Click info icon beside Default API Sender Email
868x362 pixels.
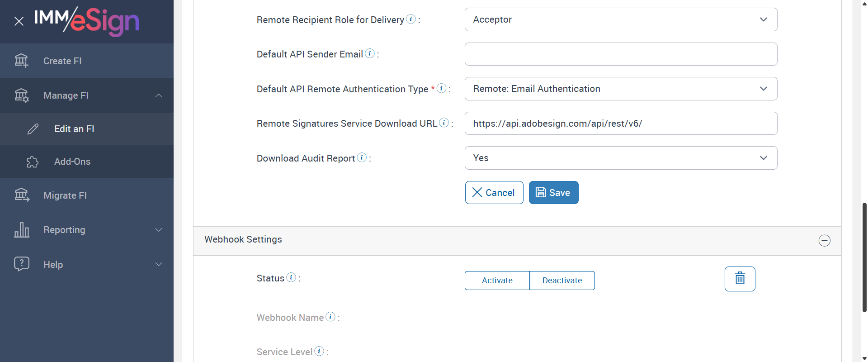(370, 53)
